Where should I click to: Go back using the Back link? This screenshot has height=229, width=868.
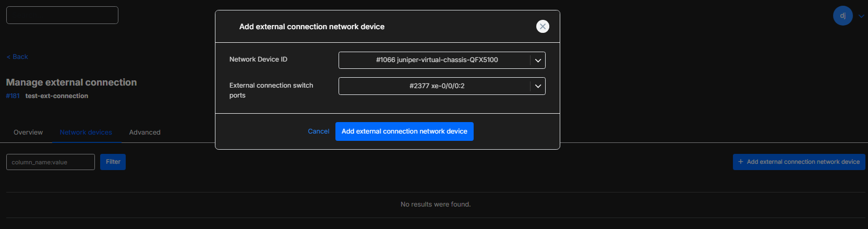[x=17, y=57]
